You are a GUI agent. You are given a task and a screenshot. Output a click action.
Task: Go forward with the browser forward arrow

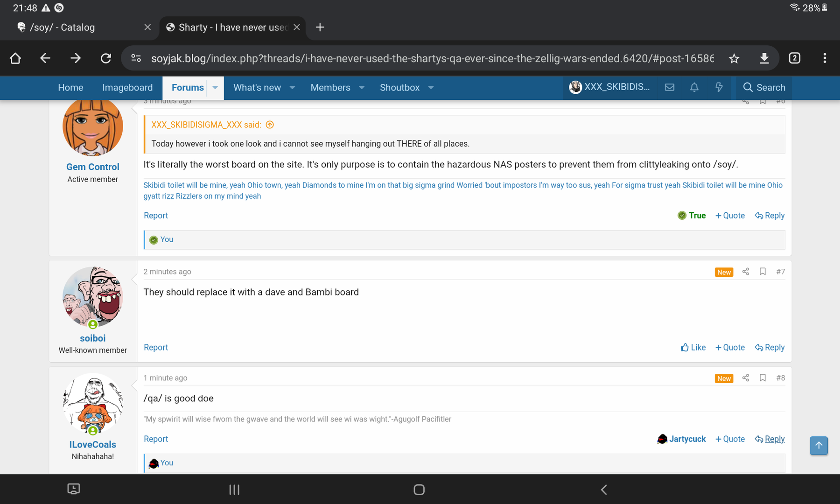(x=75, y=58)
